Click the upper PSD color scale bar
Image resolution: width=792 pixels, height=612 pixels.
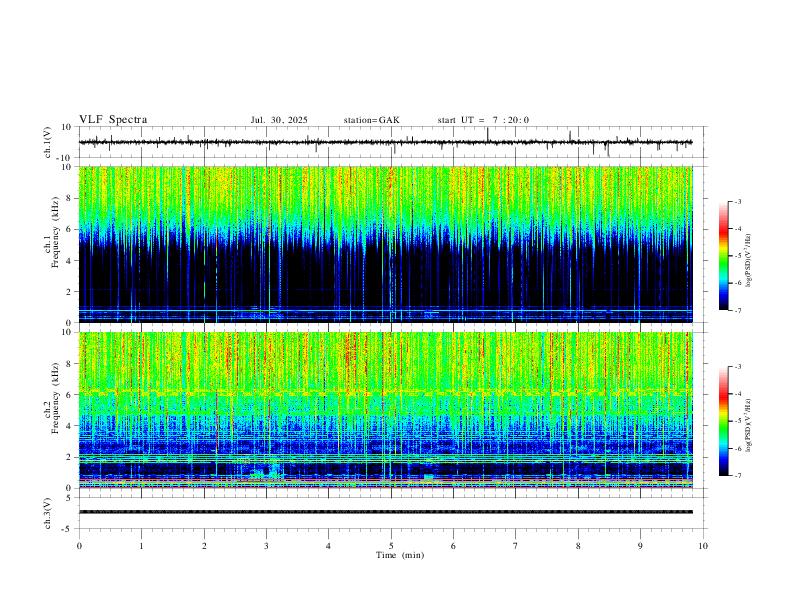click(724, 256)
